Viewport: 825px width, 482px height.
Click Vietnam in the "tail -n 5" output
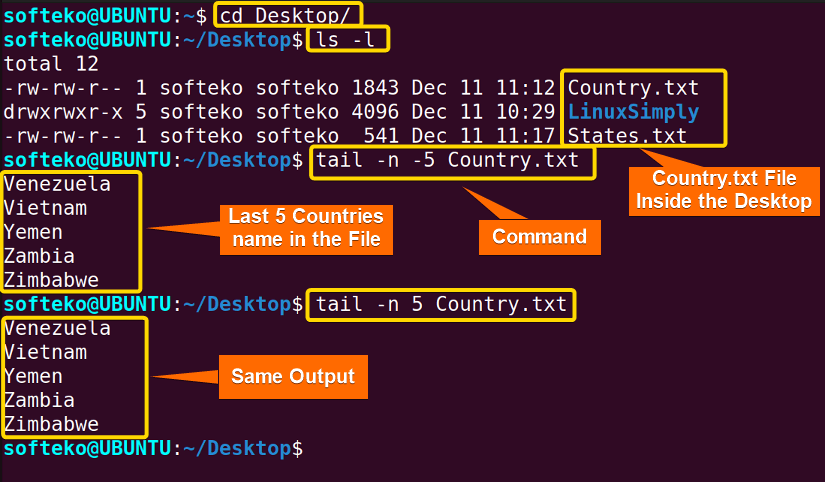pyautogui.click(x=45, y=352)
